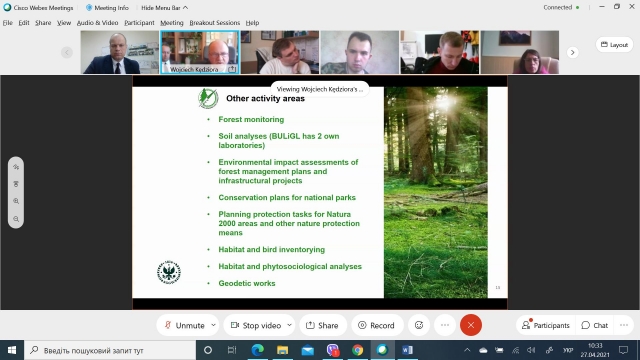Select the thumbnail of the man in suit and tie
This screenshot has height=360, width=640.
120,52
